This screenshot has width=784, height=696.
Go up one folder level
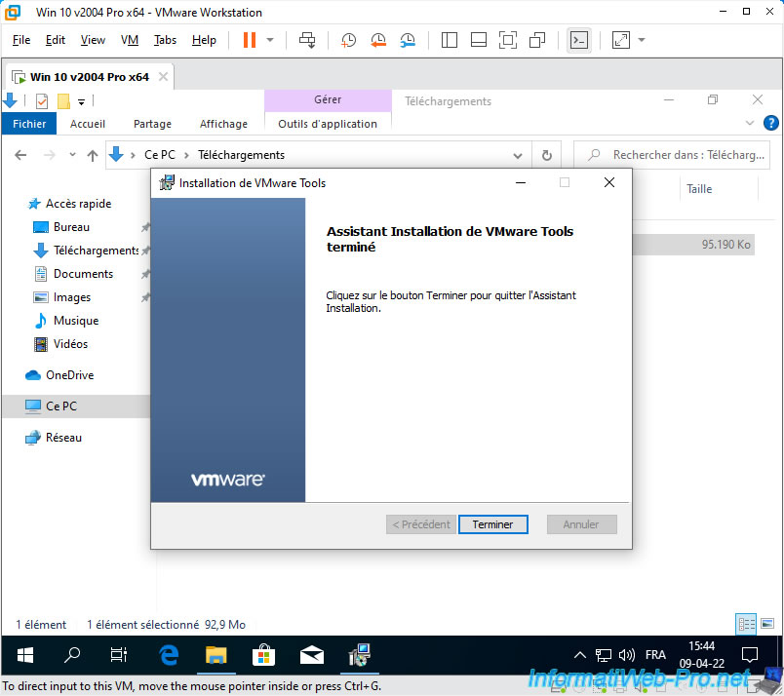point(93,156)
